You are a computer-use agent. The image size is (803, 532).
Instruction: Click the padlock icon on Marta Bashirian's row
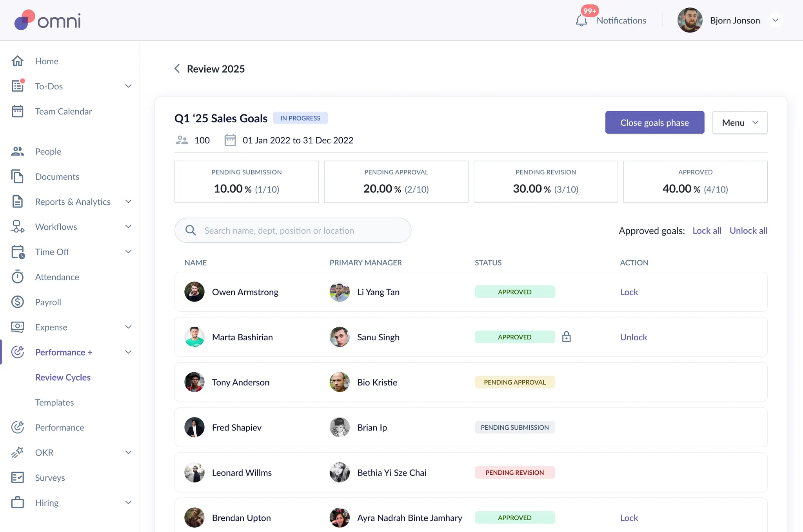point(566,337)
